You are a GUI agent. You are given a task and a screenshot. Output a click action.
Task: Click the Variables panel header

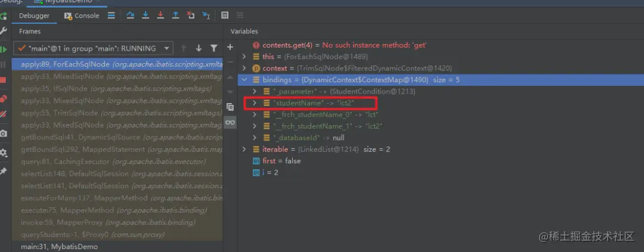coord(244,31)
